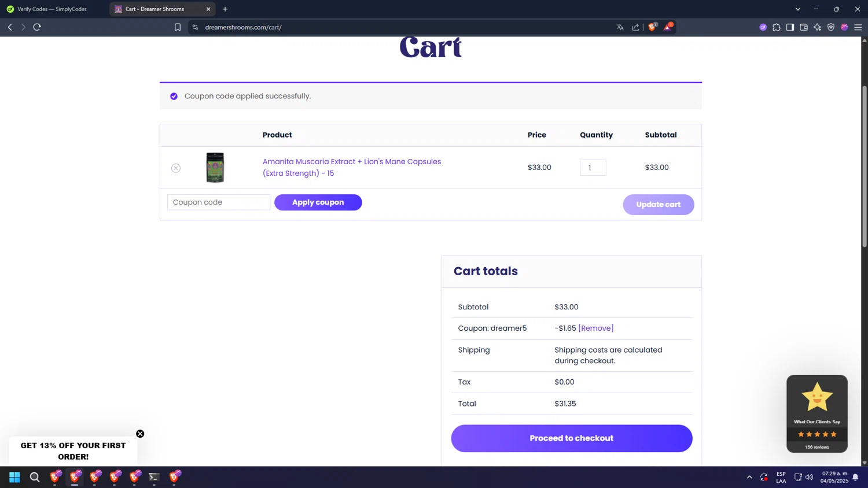Image resolution: width=868 pixels, height=488 pixels.
Task: Open the purple extension icon in toolbar
Action: coord(763,27)
